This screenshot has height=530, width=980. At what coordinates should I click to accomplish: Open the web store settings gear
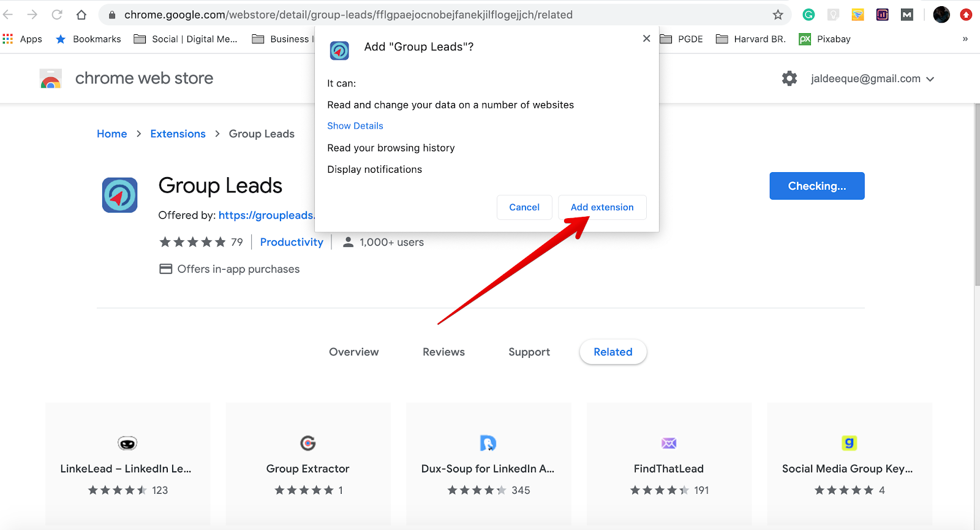pyautogui.click(x=790, y=78)
